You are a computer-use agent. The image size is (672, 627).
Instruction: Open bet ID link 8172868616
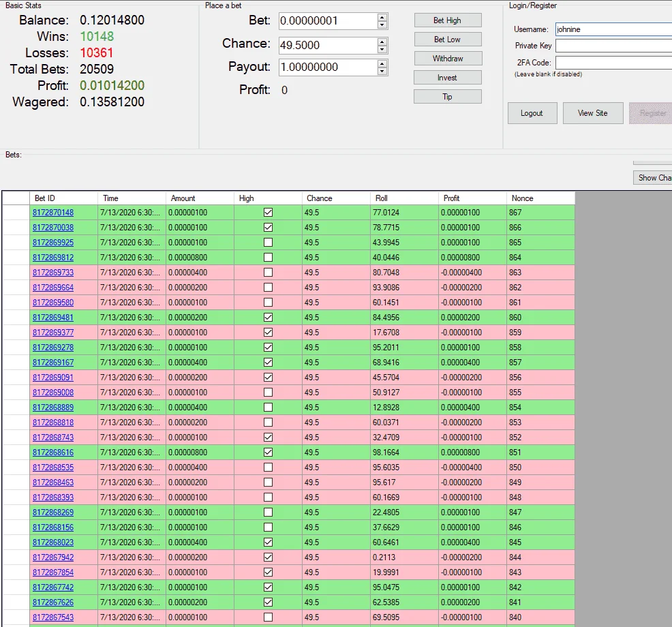[x=53, y=453]
